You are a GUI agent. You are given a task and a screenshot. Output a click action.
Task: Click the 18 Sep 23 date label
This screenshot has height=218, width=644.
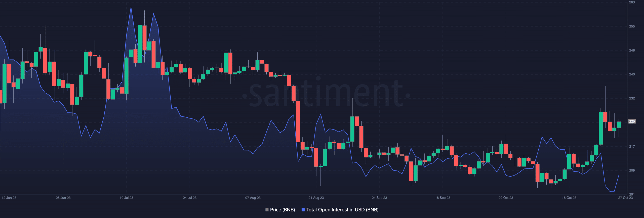point(443,198)
